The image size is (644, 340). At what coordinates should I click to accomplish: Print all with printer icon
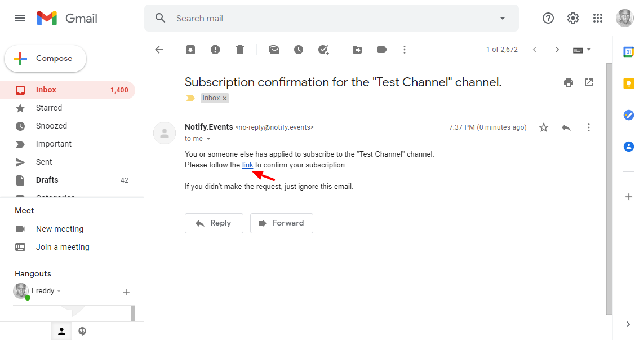[569, 82]
